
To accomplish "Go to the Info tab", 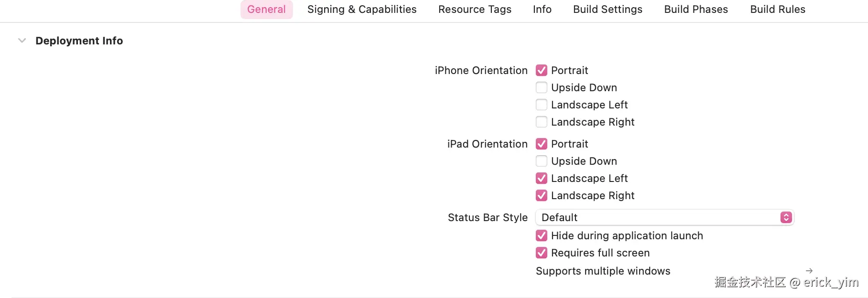I will (542, 10).
